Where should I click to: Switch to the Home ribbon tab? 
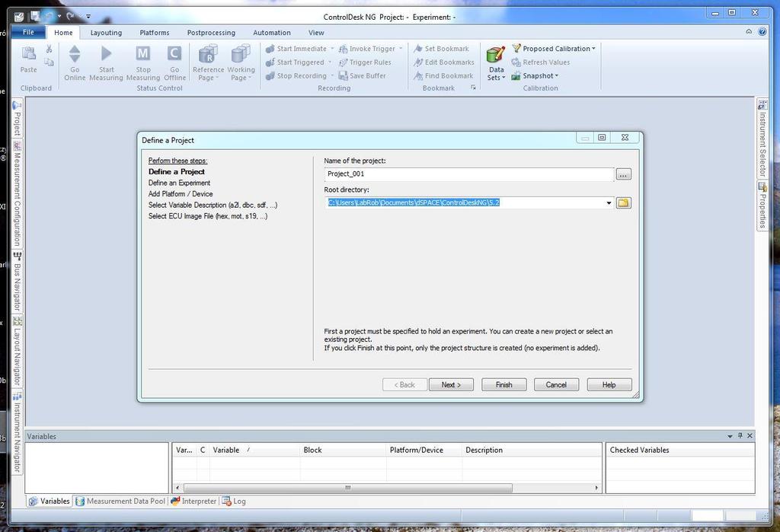63,32
